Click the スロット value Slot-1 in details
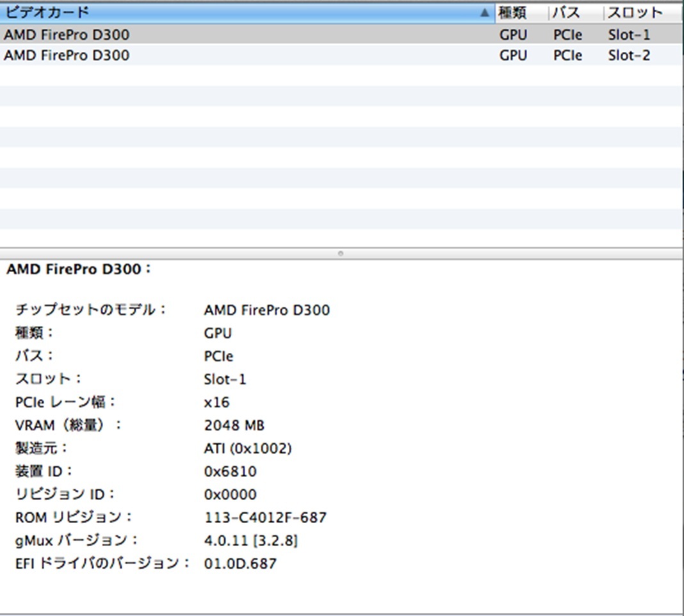684x616 pixels. (x=225, y=380)
